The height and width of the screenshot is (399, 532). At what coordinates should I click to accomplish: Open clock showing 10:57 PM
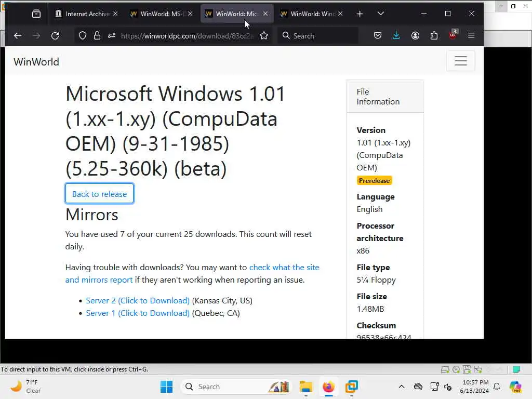tap(474, 387)
